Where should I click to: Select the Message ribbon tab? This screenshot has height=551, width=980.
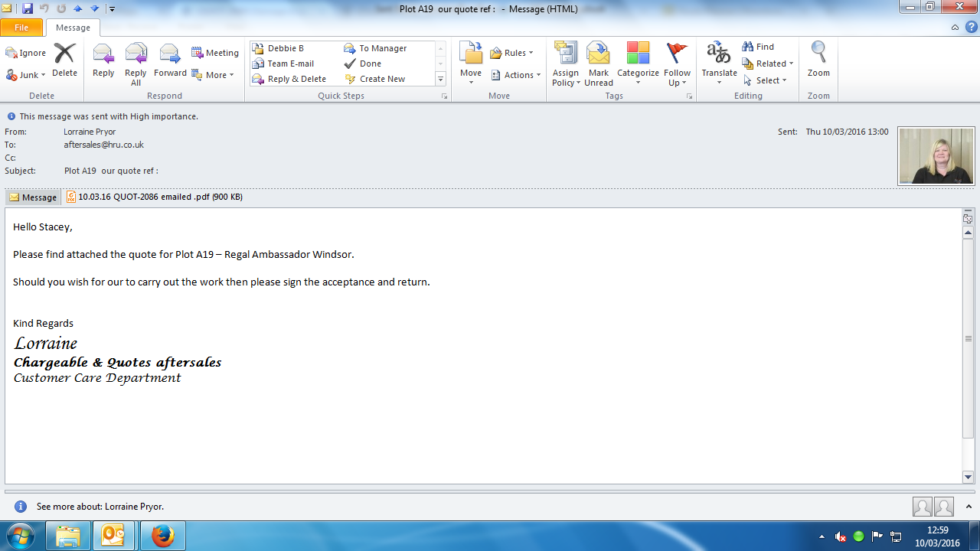click(x=73, y=28)
